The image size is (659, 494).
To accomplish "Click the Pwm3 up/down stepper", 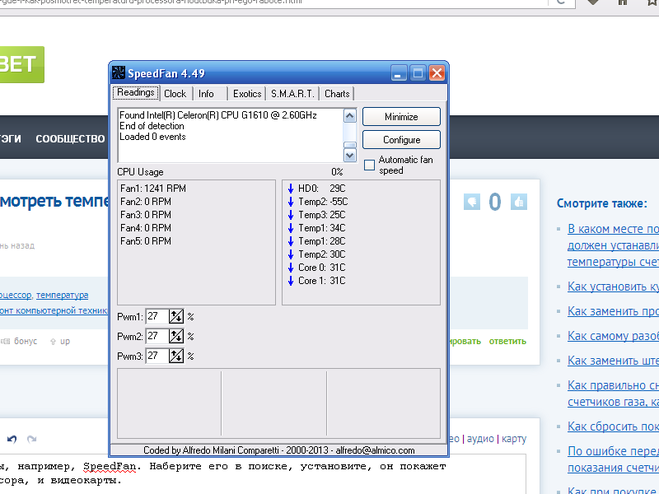I will click(176, 356).
